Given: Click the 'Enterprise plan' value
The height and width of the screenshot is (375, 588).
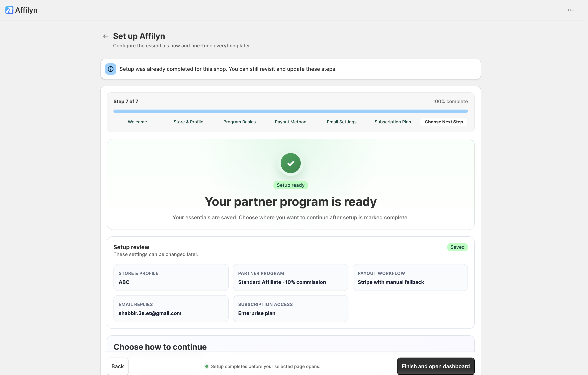Looking at the screenshot, I should [x=257, y=313].
